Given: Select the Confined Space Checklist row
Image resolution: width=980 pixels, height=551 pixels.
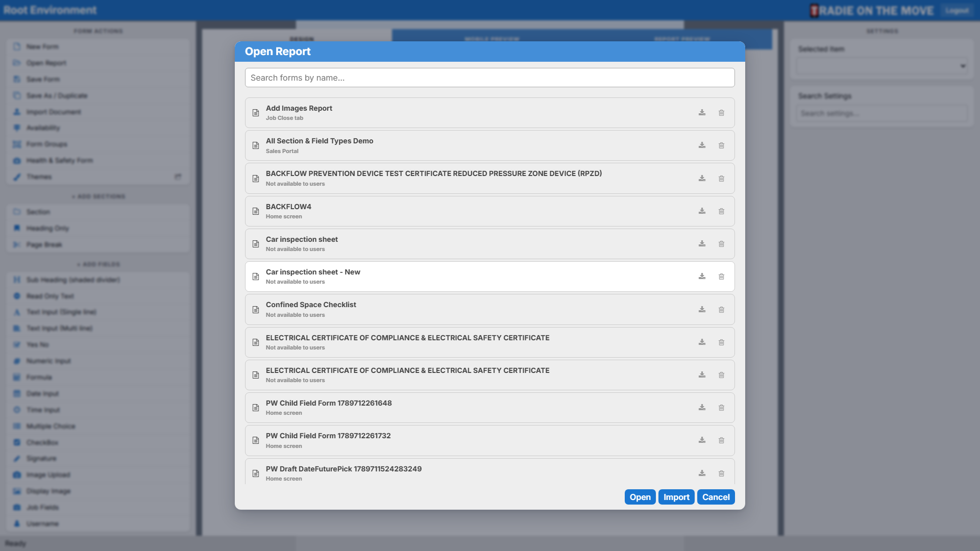Looking at the screenshot, I should pos(490,310).
